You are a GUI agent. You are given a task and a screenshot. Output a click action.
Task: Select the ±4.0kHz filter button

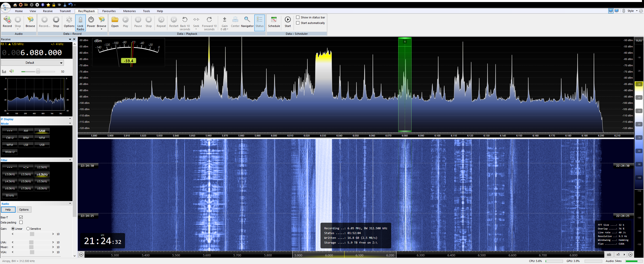[x=42, y=174]
